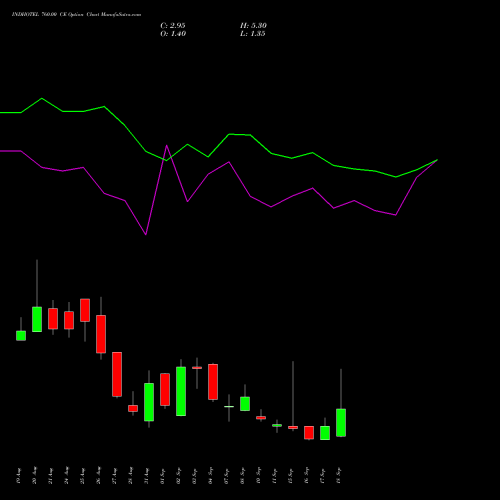500x500 pixels.
Task: Click the 18 Sep date label
Action: (339, 476)
